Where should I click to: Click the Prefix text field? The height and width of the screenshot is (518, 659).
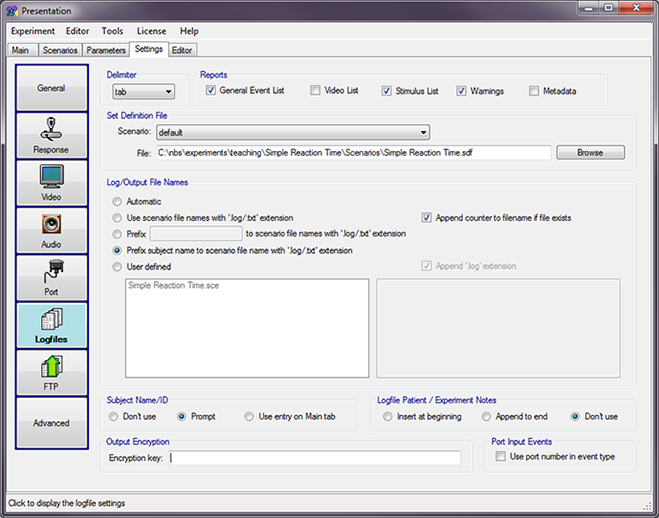pos(196,234)
